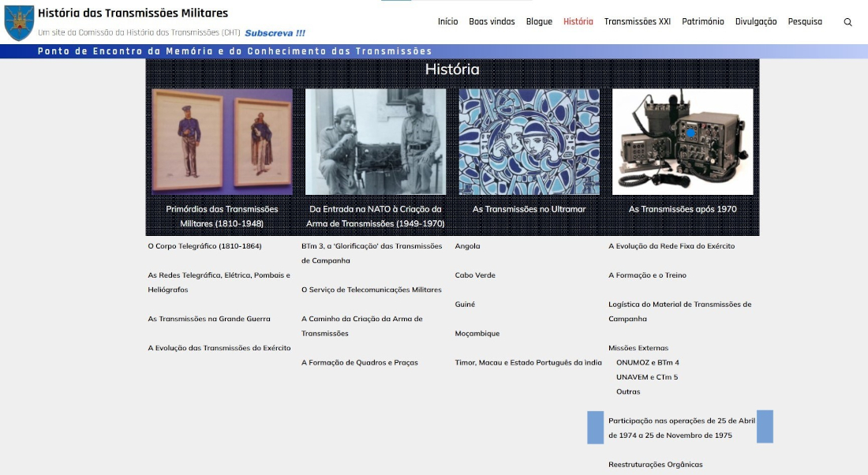
Task: Go to the Angola page link
Action: click(467, 246)
